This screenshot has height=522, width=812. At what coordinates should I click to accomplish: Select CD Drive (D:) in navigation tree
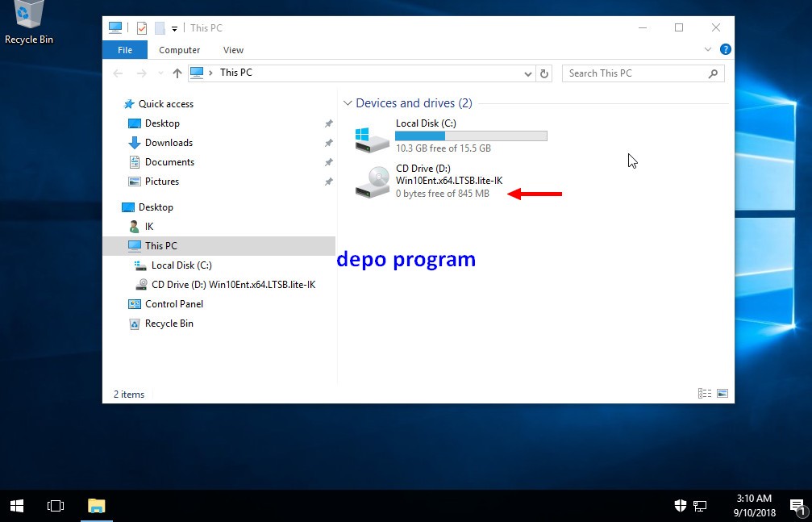point(225,285)
